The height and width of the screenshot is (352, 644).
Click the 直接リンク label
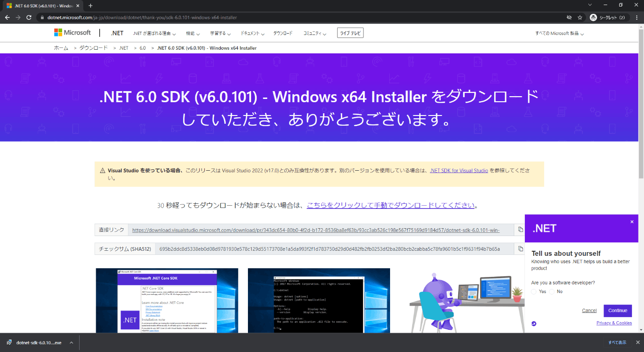pos(111,230)
